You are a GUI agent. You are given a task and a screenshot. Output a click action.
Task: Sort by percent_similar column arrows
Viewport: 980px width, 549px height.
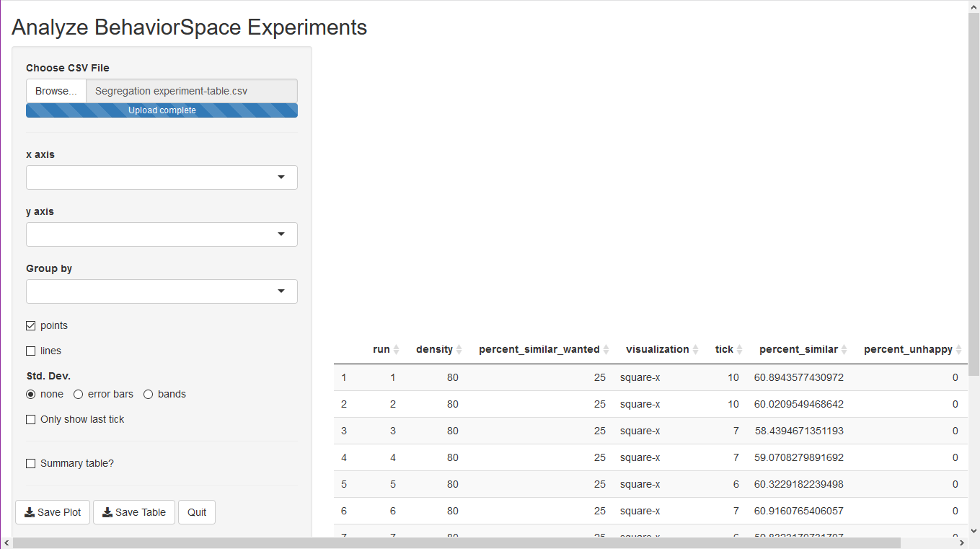click(x=844, y=350)
